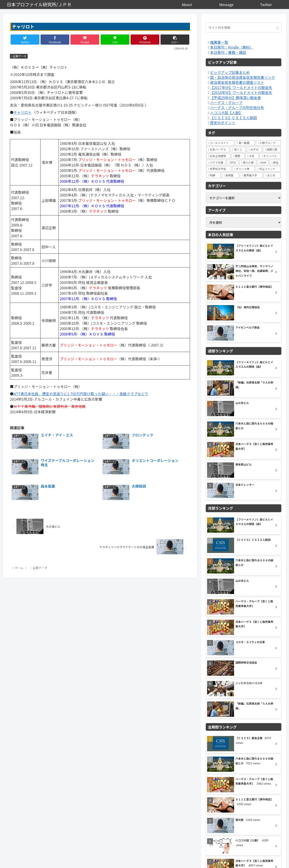Open related article 大樹総研
Screen dimensions: 289x868
click(x=139, y=486)
